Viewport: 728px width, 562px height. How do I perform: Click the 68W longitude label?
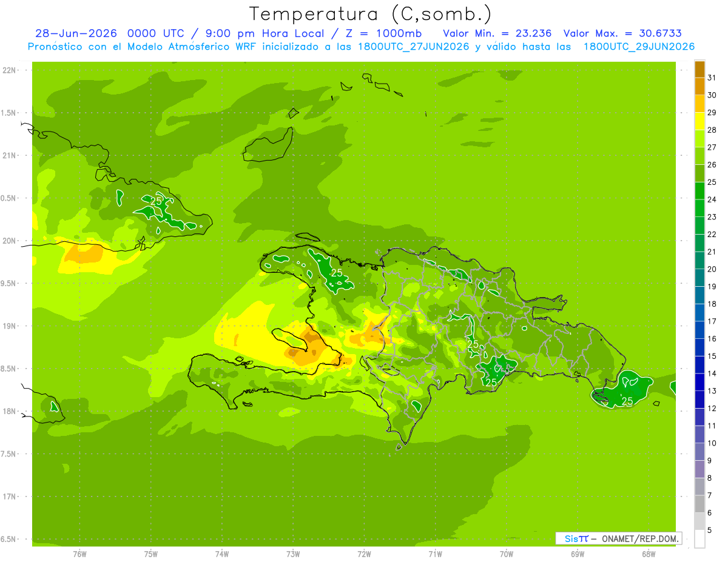pyautogui.click(x=648, y=554)
